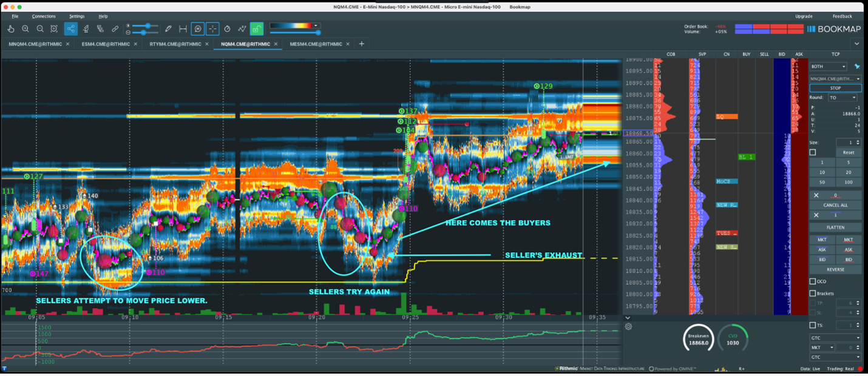Viewport: 868px width, 376px height.
Task: Open the MNQM4.CME@RITH... instrument dropdown
Action: pos(835,79)
